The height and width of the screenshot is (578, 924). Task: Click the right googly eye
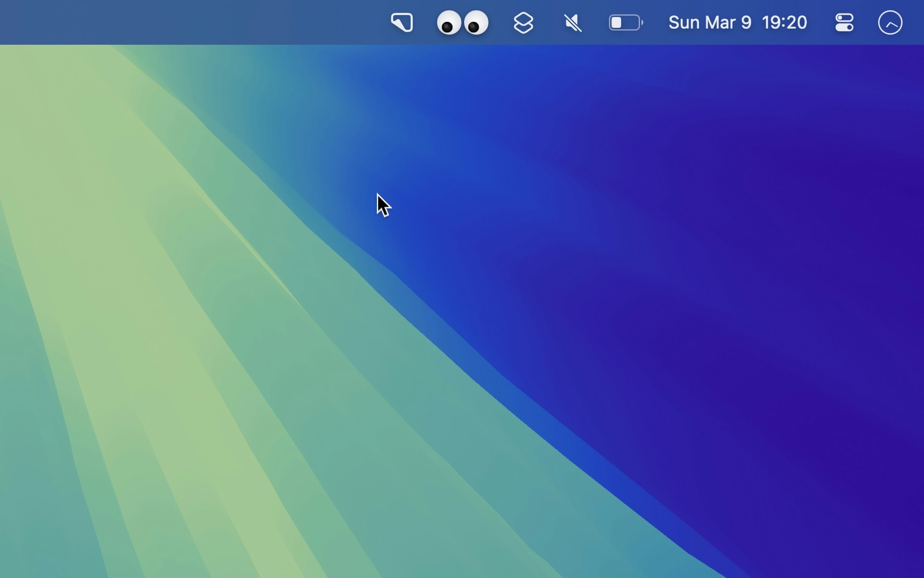[476, 22]
